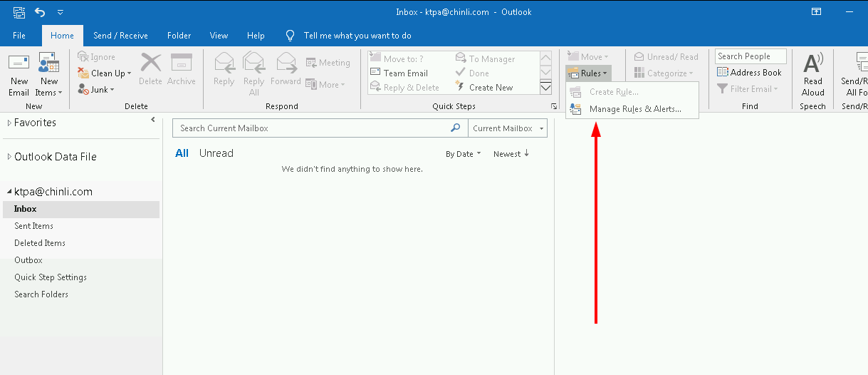Open the Address Book
The width and height of the screenshot is (868, 375).
[750, 73]
